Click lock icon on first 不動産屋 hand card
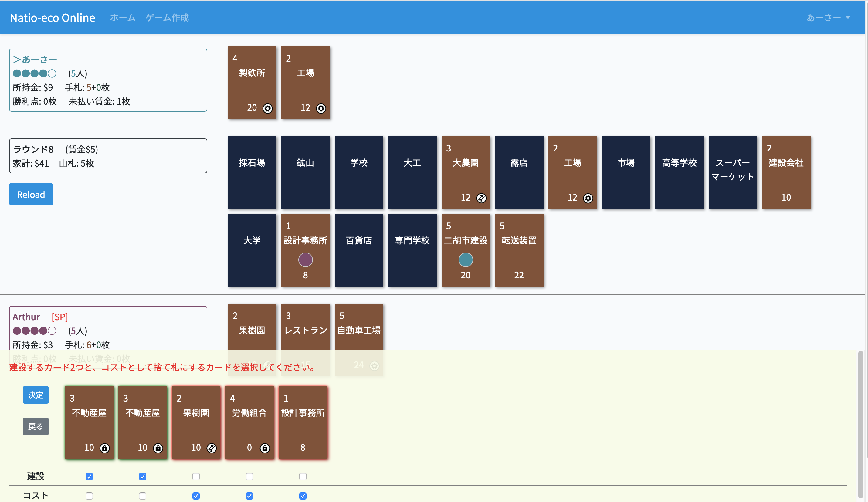The width and height of the screenshot is (868, 502). (x=104, y=448)
